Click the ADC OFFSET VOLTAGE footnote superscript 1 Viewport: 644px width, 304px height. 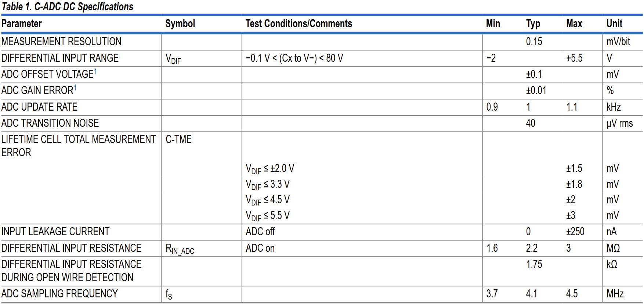pyautogui.click(x=95, y=71)
